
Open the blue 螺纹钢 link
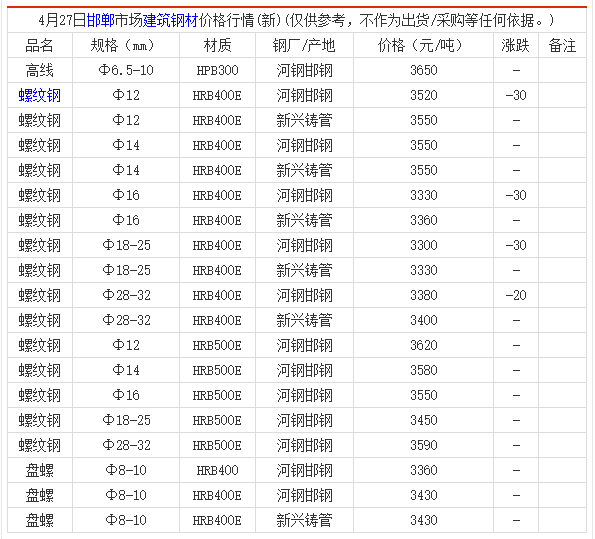[40, 95]
